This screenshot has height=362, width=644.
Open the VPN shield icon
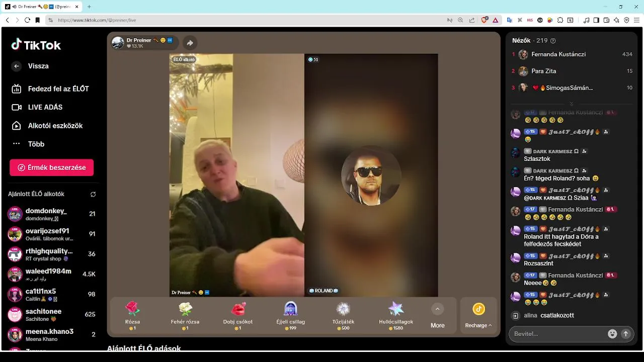coord(626,20)
